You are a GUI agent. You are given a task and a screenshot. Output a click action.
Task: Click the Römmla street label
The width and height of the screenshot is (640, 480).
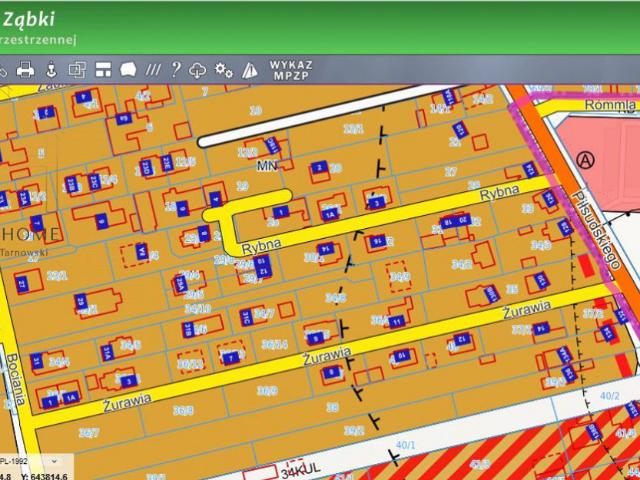[610, 104]
